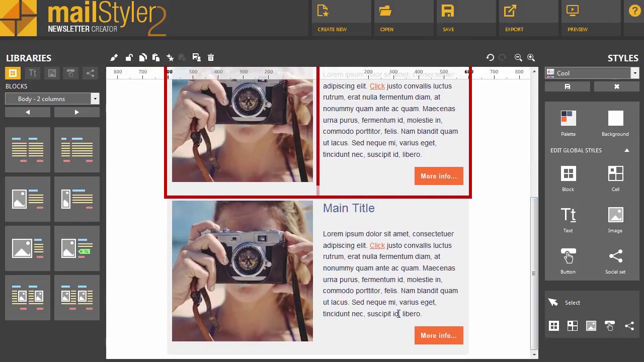
Task: Click the stars favorite icon
Action: tap(170, 57)
